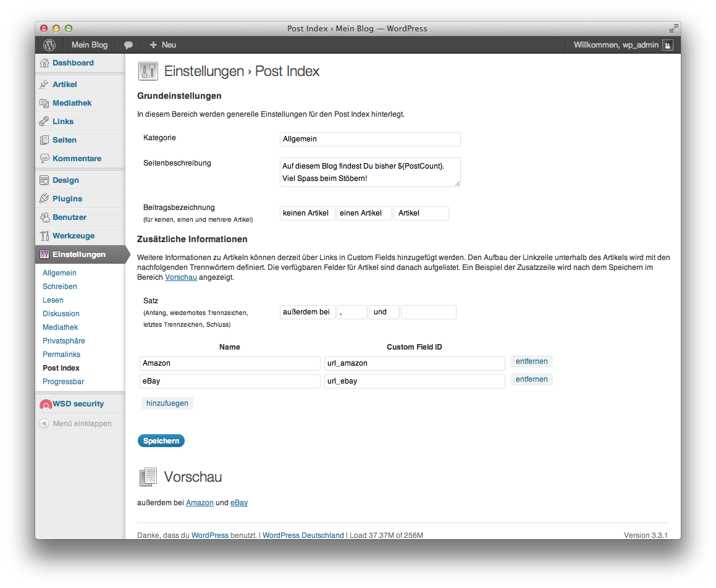Toggle fullscreen with the window expand icon

[x=673, y=29]
